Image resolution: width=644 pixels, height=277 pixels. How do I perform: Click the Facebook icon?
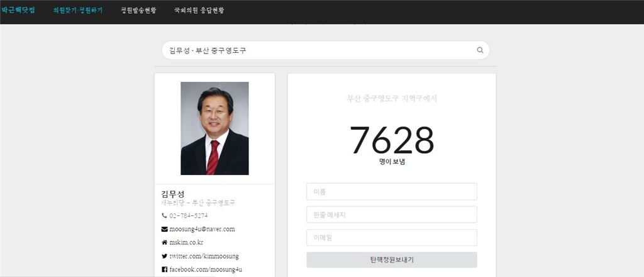pos(164,269)
